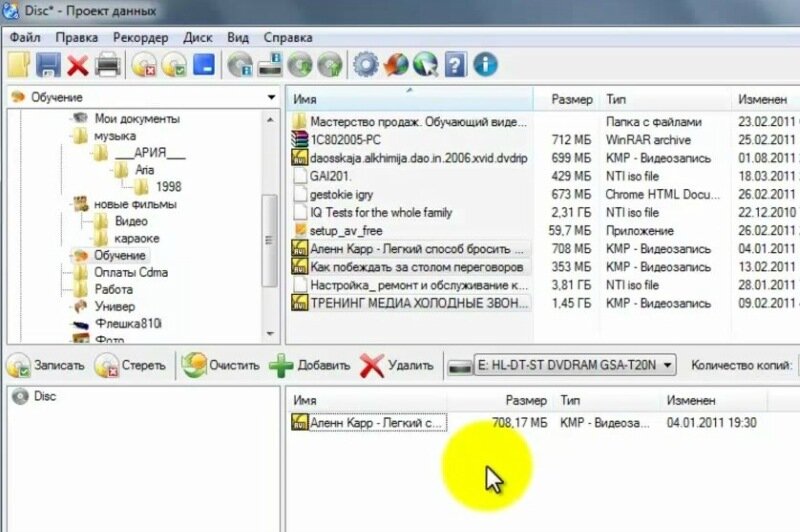800x532 pixels.
Task: Select the Универ folder in tree
Action: tap(115, 307)
